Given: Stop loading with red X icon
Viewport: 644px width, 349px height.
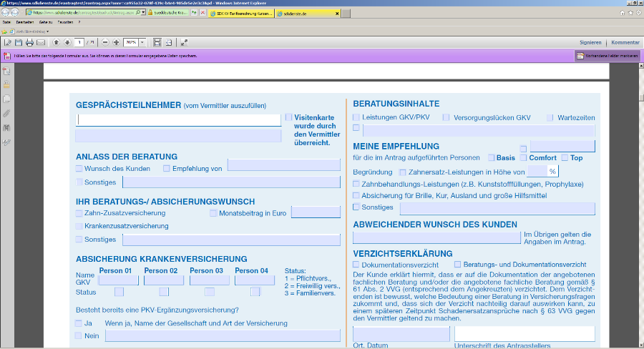Looking at the screenshot, I should pos(203,13).
